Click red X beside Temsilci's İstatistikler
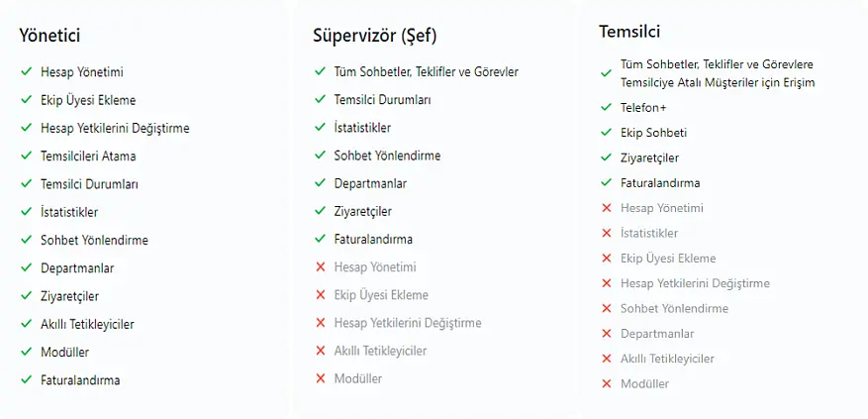 (x=606, y=233)
